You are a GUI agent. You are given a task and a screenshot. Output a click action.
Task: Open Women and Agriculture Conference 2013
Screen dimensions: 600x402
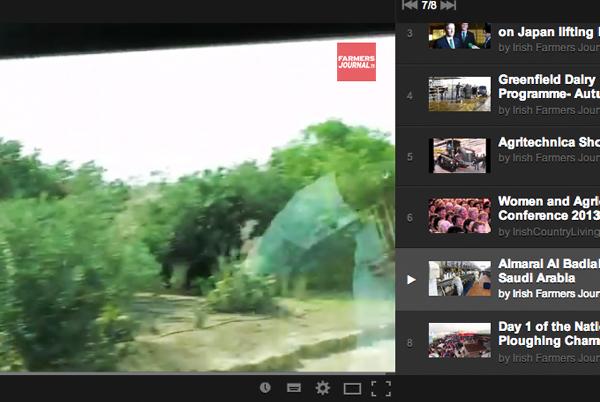548,209
